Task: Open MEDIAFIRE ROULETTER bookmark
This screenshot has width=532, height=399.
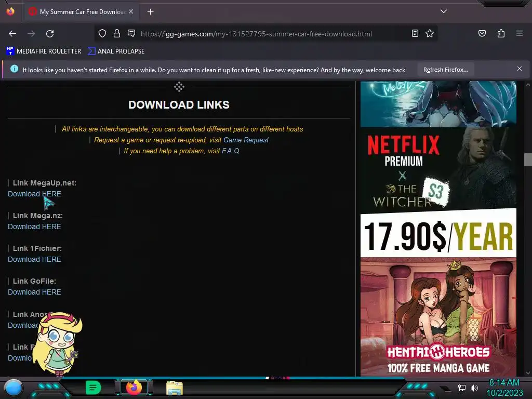Action: click(x=44, y=51)
